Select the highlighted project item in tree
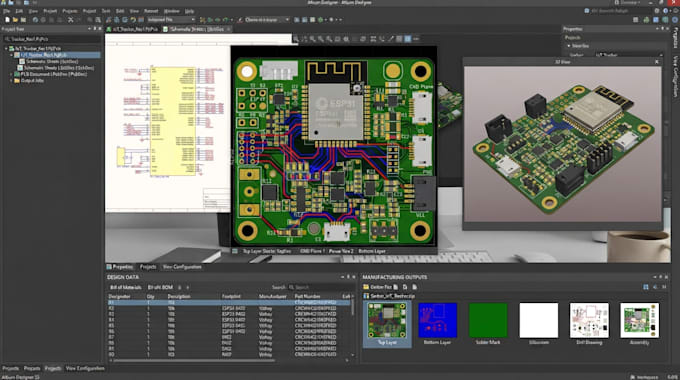The image size is (680, 380). (x=56, y=55)
